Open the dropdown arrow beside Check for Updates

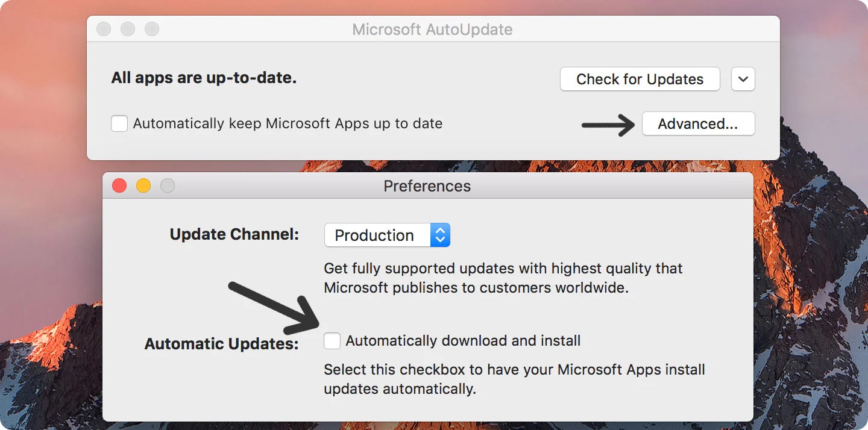743,79
